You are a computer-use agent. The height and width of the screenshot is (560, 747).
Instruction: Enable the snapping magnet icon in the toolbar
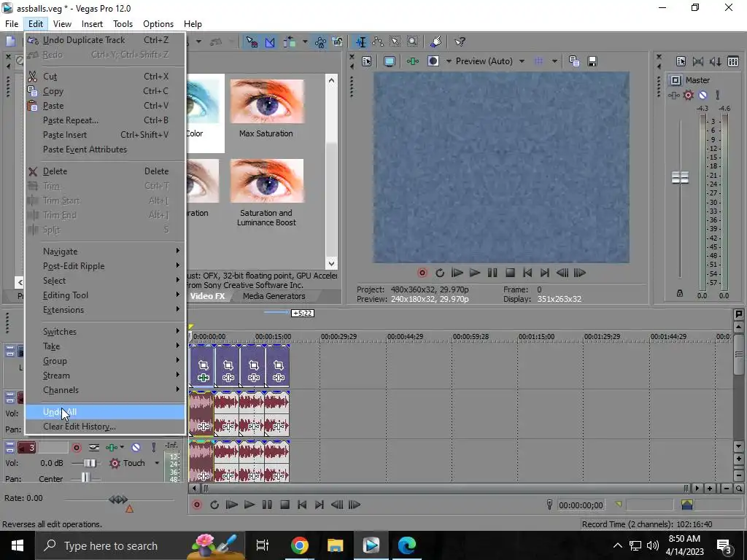[x=252, y=42]
